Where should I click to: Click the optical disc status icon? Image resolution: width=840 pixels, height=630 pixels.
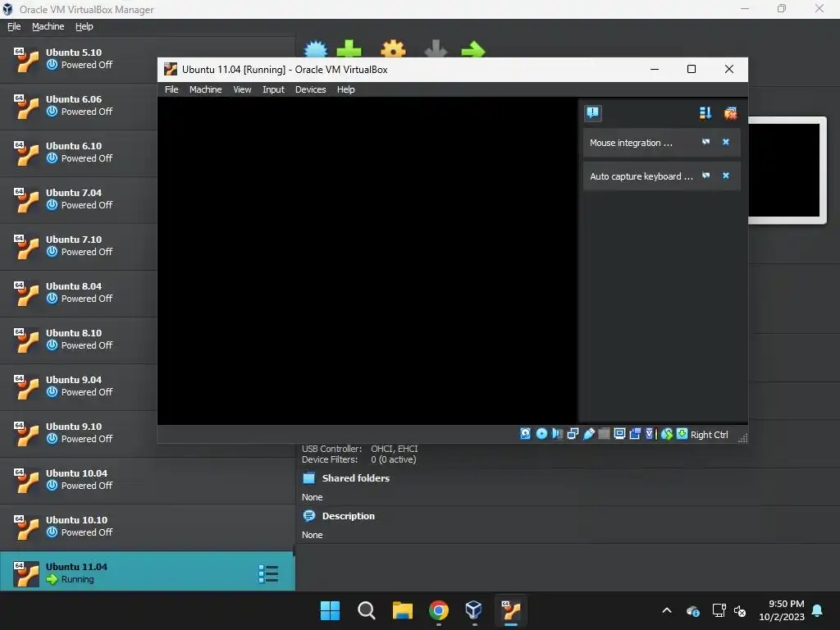coord(541,434)
